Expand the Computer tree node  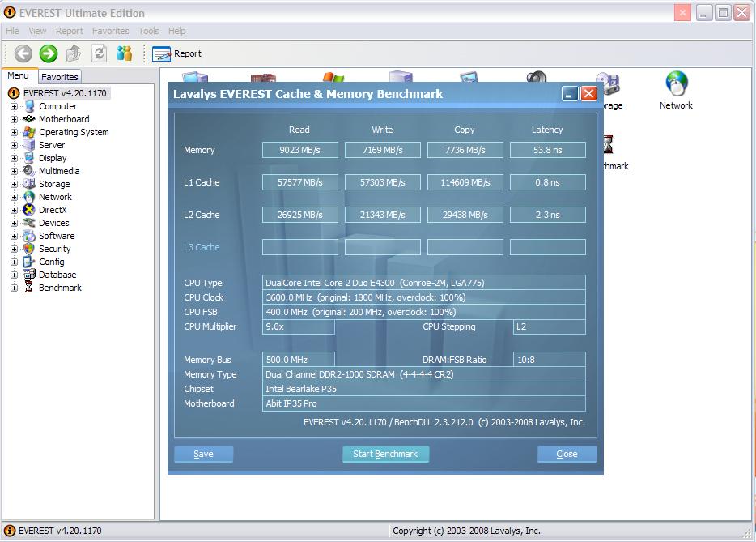tap(14, 106)
